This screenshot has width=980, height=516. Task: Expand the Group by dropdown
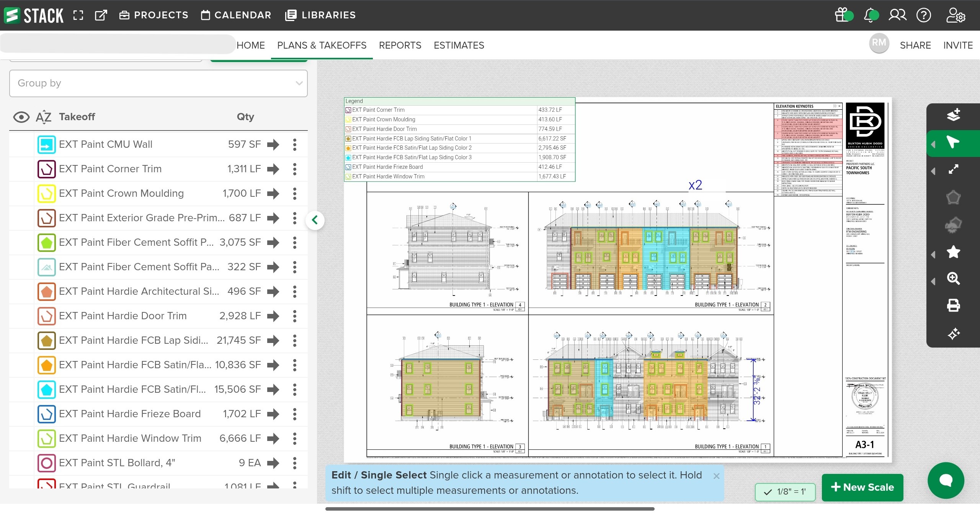158,83
